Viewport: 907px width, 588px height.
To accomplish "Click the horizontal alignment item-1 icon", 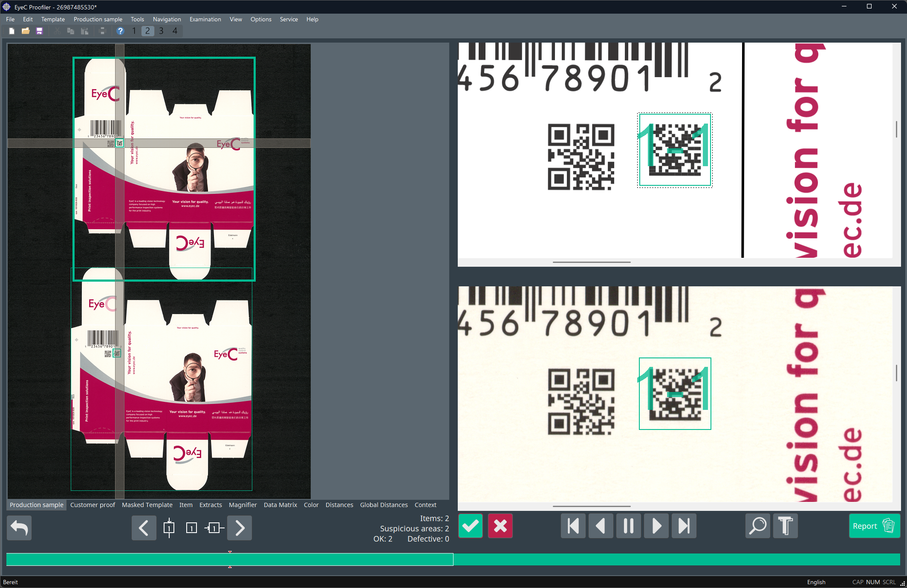I will coord(214,528).
